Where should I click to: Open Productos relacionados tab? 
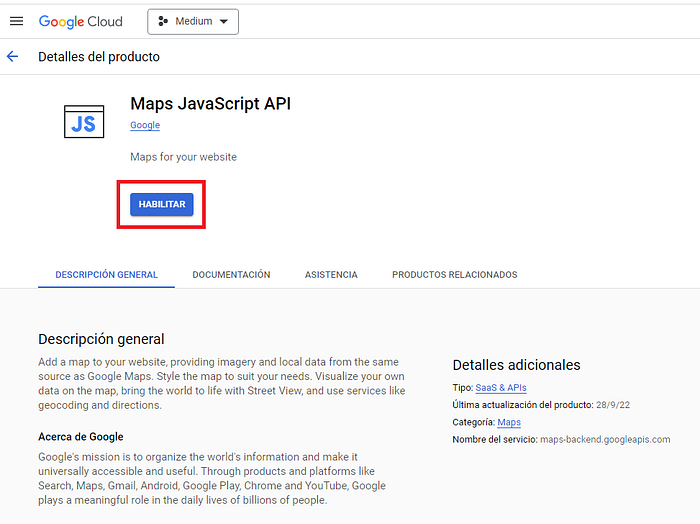click(x=454, y=274)
